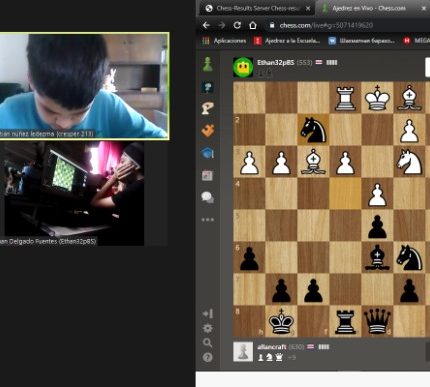Reload the page in the browser
The height and width of the screenshot is (387, 430).
[x=237, y=25]
